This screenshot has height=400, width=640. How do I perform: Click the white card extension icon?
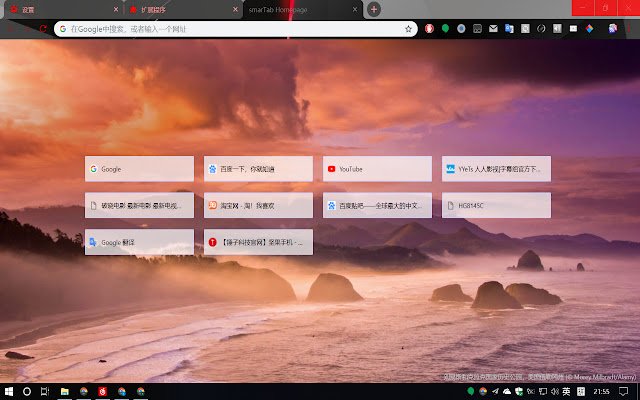pyautogui.click(x=573, y=28)
